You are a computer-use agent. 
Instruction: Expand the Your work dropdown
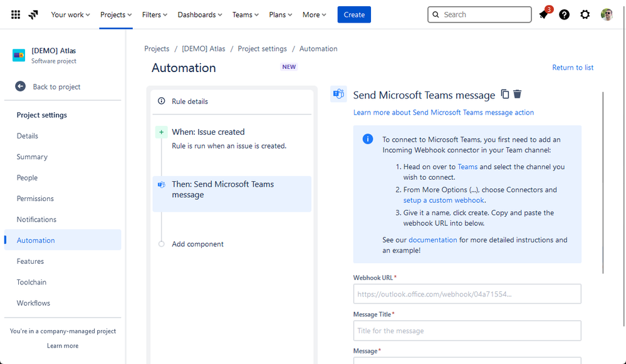click(70, 14)
